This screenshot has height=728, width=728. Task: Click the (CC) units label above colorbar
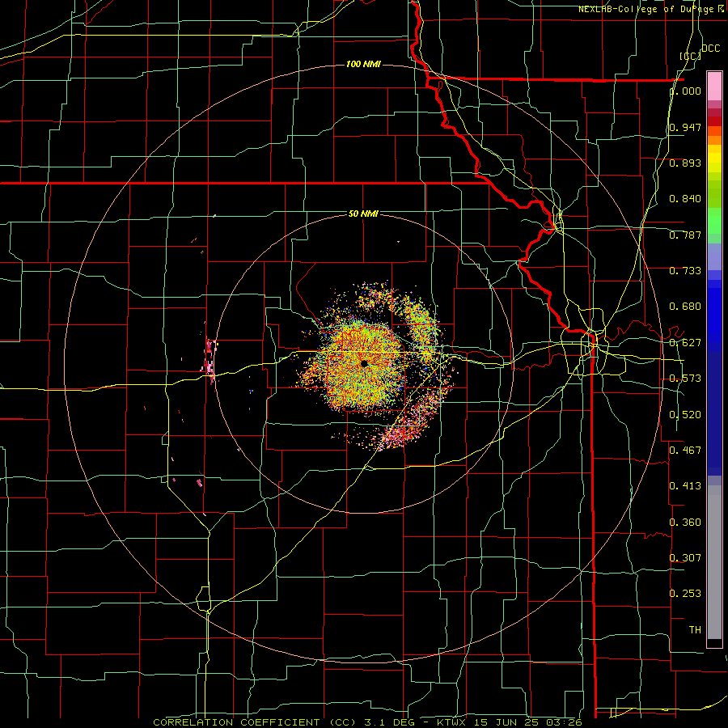tap(690, 56)
